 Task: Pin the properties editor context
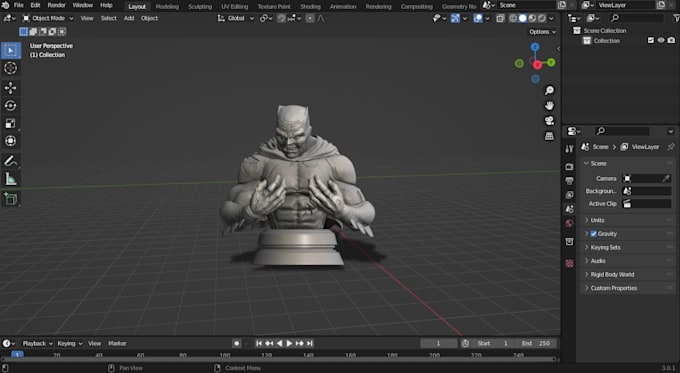[671, 147]
